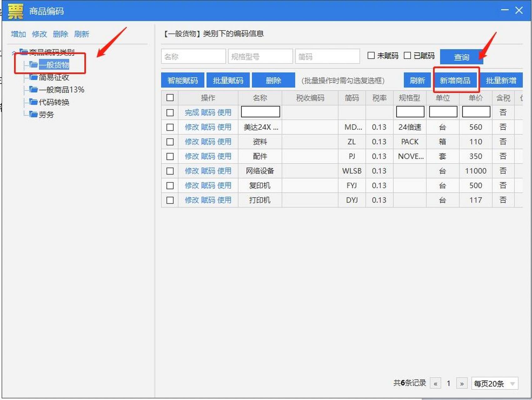
Task: Click the 批量赋码 button
Action: 228,80
